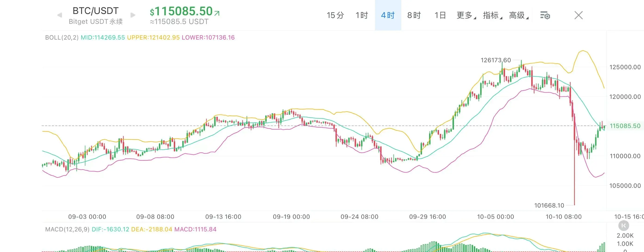The width and height of the screenshot is (644, 252).
Task: Switch to the 1日 timeframe
Action: coord(440,15)
